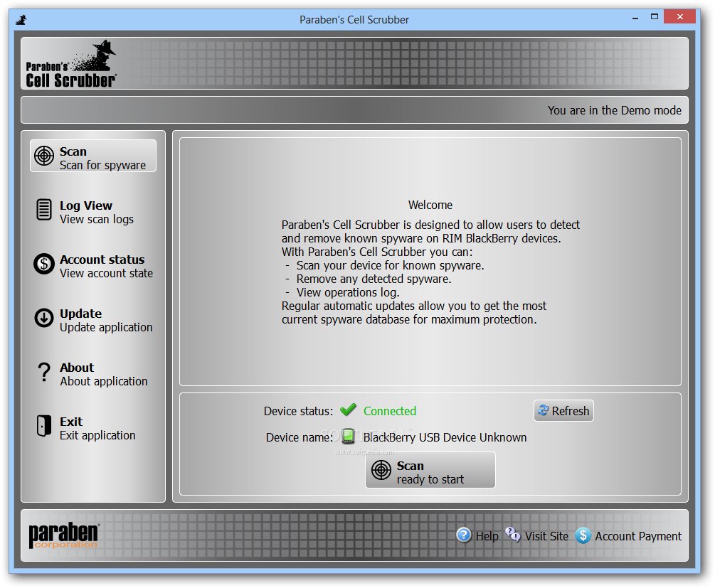Image resolution: width=715 pixels, height=588 pixels.
Task: Click the Log View document icon
Action: [44, 210]
